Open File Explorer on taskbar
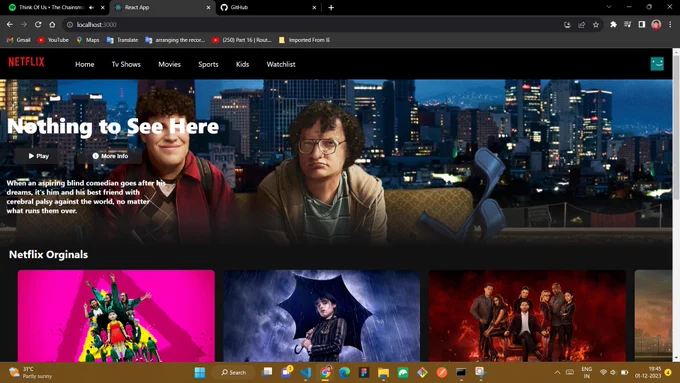This screenshot has width=680, height=383. click(x=383, y=373)
